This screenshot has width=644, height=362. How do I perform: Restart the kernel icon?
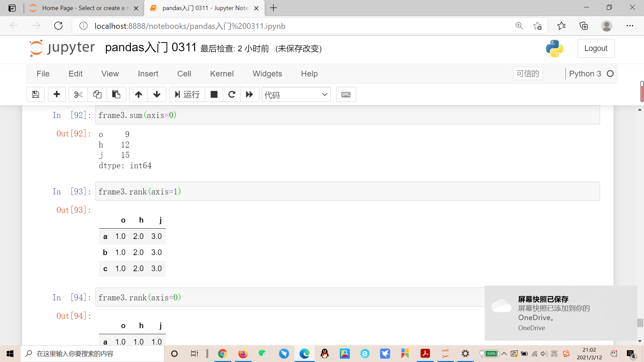click(232, 95)
